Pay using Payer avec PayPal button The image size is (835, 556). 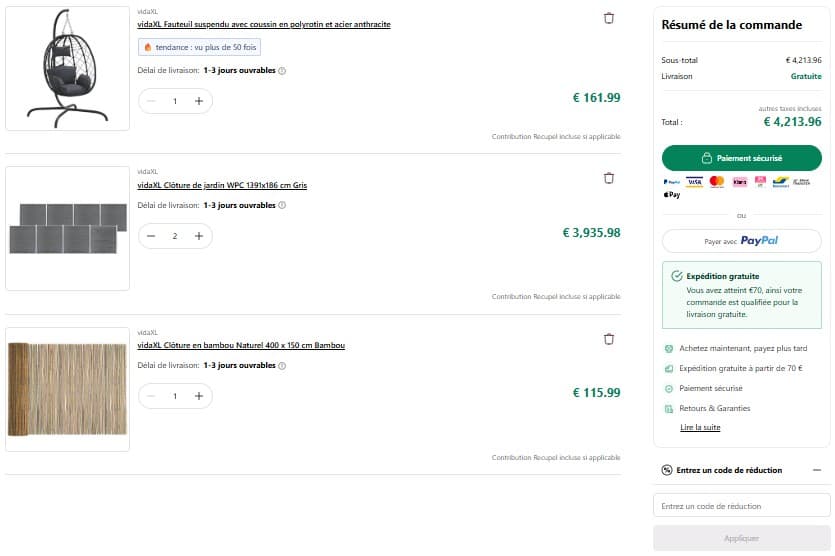[741, 241]
